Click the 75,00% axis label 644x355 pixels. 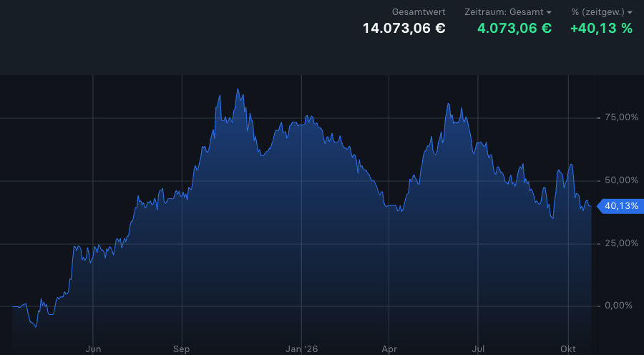coord(621,117)
